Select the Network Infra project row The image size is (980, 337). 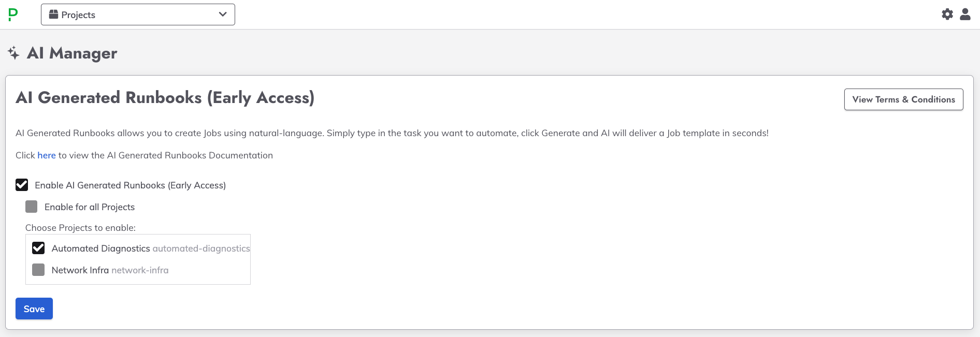80,270
